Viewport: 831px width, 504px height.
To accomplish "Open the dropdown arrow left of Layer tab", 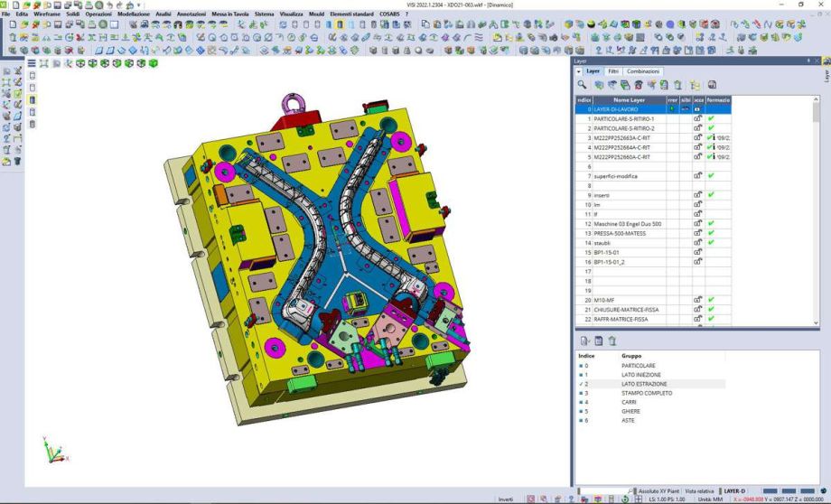I will click(579, 71).
